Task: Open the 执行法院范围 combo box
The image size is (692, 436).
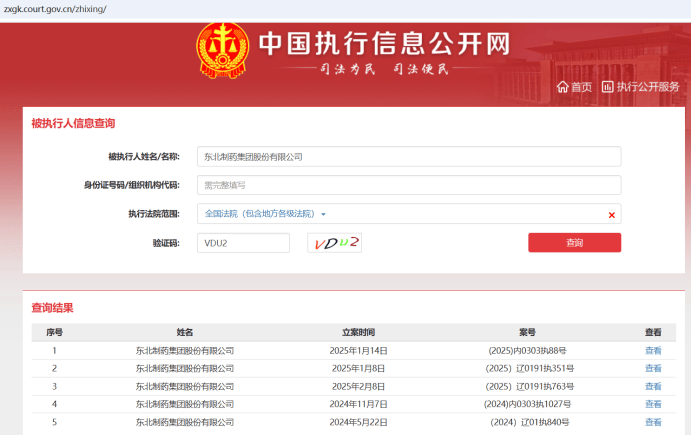Action: [x=408, y=214]
